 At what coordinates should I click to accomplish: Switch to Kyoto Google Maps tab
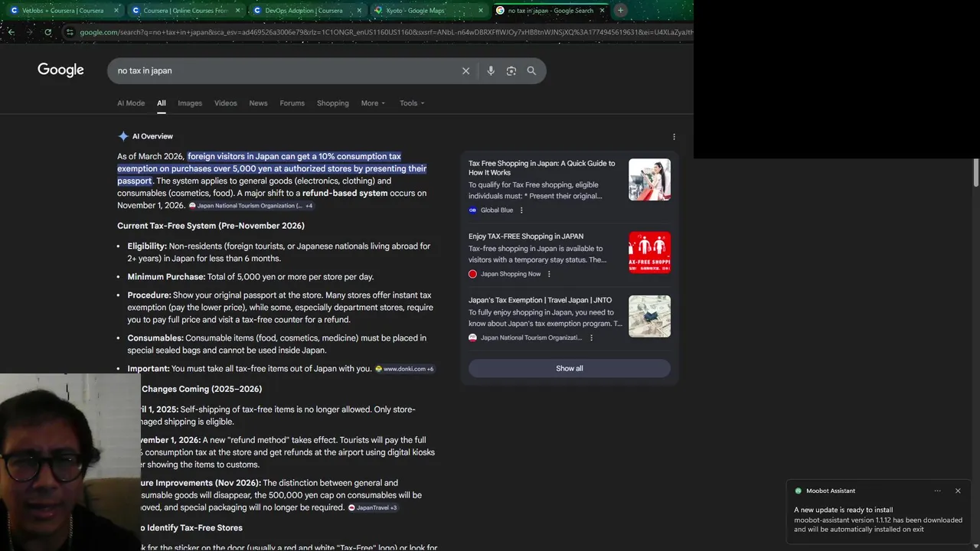[428, 11]
